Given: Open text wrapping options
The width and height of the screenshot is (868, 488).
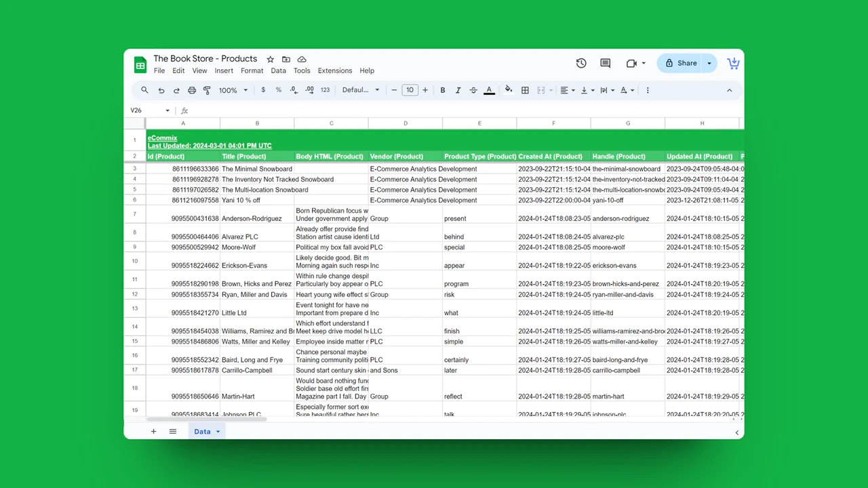Looking at the screenshot, I should pos(607,90).
